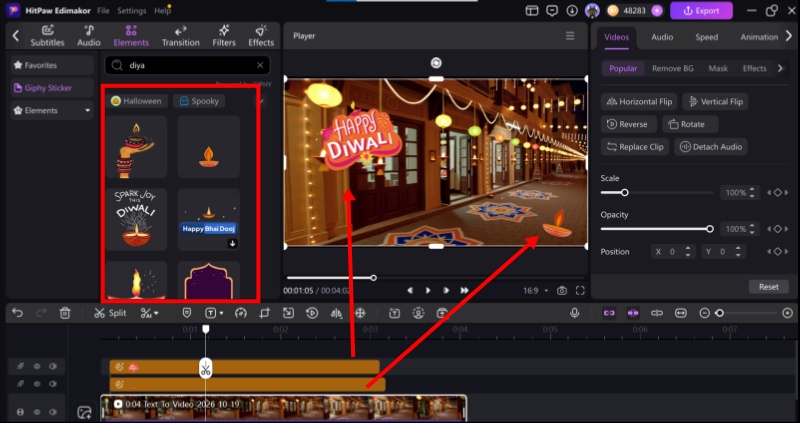
Task: Toggle the purple link clips icon
Action: [609, 313]
